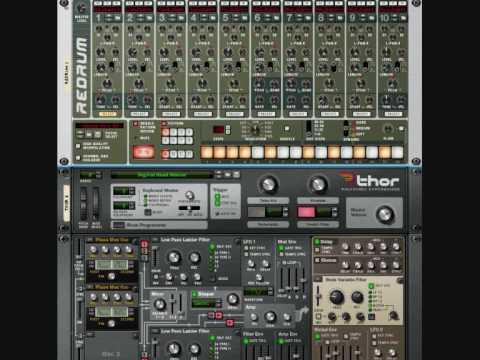Click the top Ladder Filter Res knob
The image size is (480, 360).
pyautogui.click(x=194, y=257)
